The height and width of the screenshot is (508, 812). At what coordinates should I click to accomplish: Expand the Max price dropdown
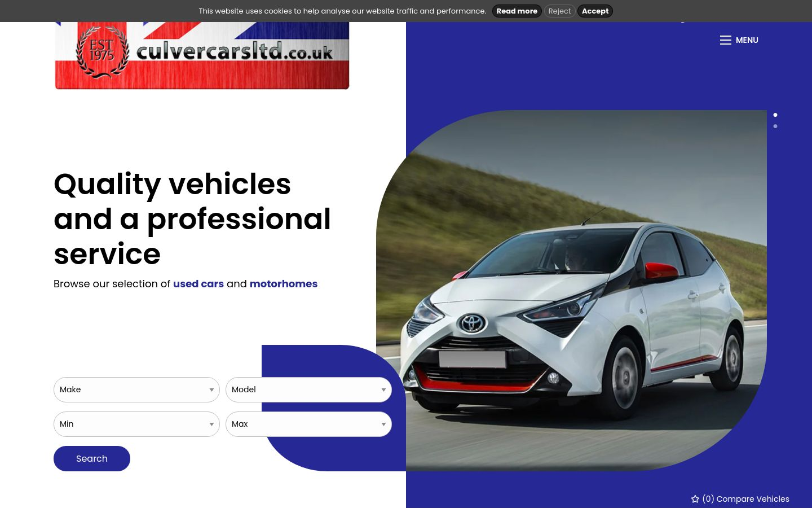308,424
